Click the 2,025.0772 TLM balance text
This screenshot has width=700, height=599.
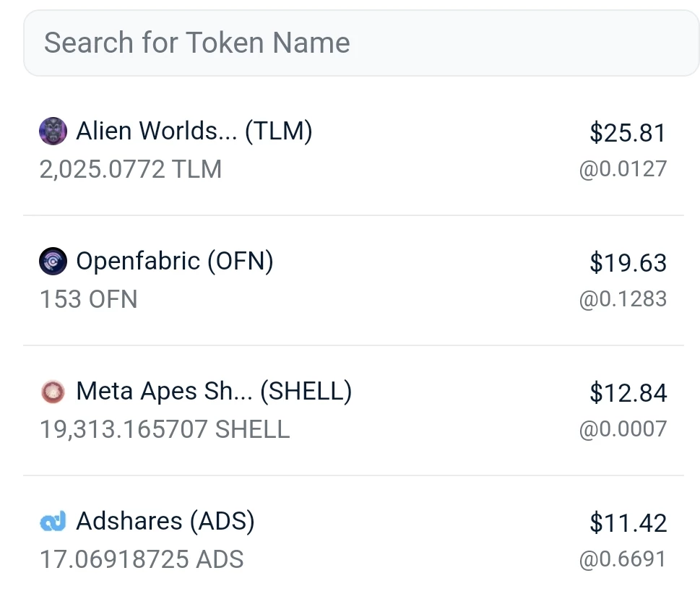[130, 169]
